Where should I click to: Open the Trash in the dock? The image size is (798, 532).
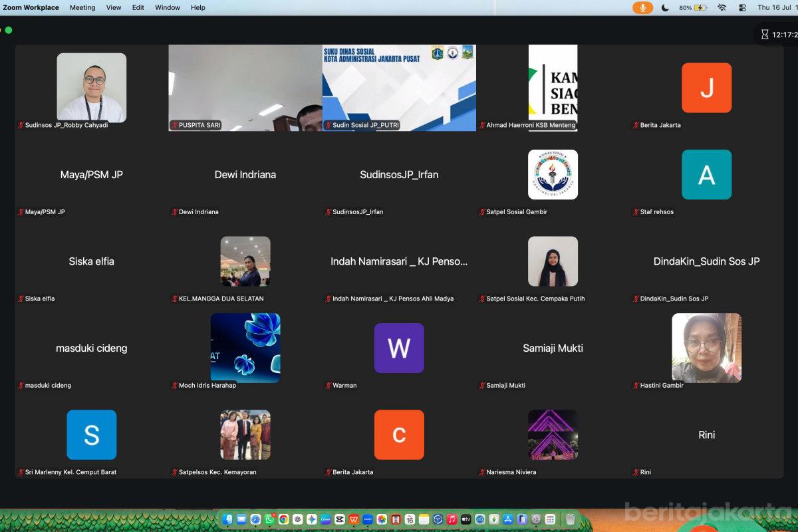click(x=571, y=519)
